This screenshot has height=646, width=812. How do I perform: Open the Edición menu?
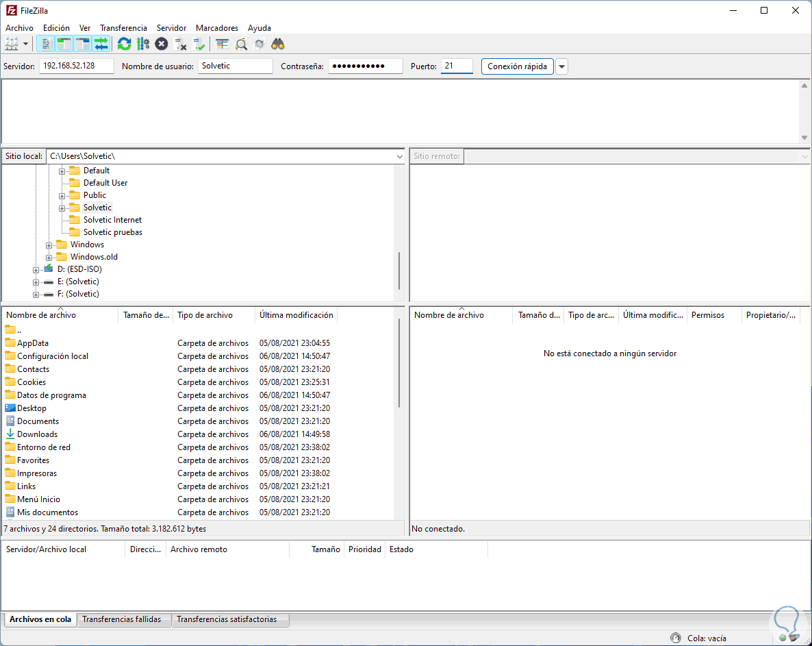click(x=56, y=28)
